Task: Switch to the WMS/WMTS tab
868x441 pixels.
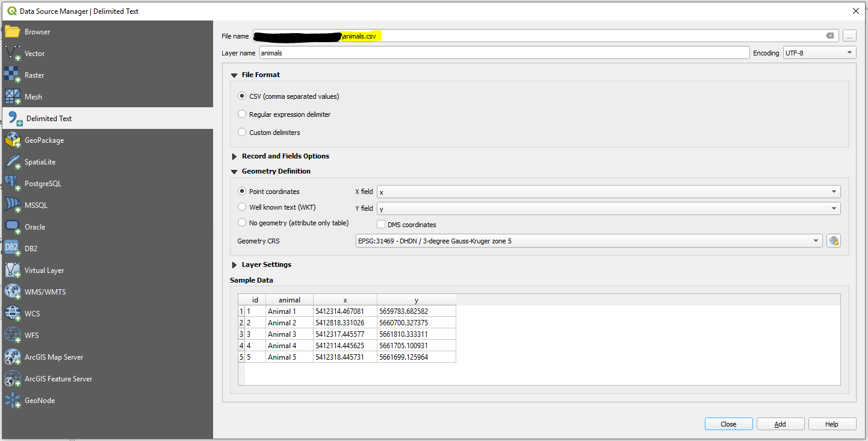Action: 108,292
